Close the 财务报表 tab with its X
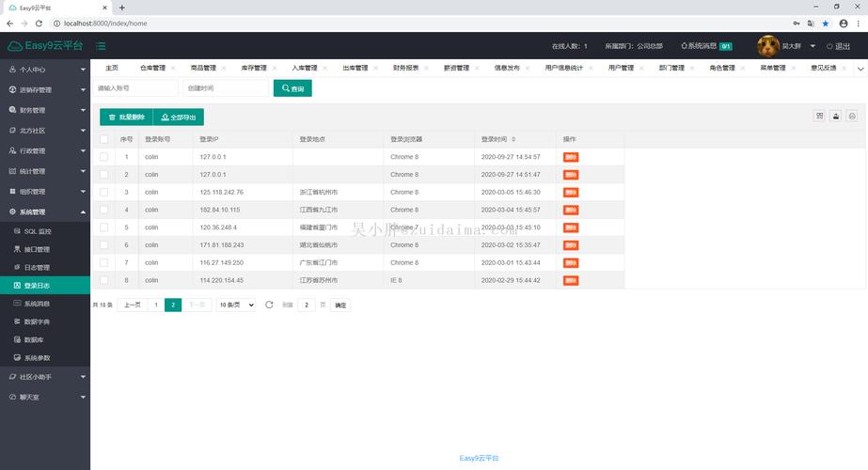 tap(426, 68)
